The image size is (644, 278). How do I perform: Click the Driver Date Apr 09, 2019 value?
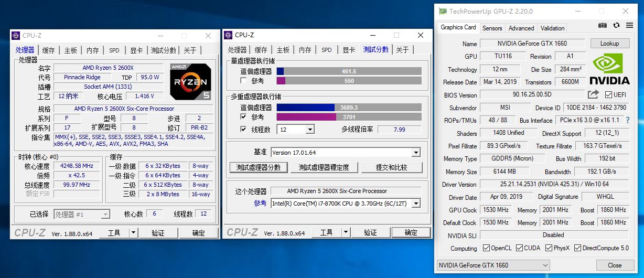[x=506, y=197]
